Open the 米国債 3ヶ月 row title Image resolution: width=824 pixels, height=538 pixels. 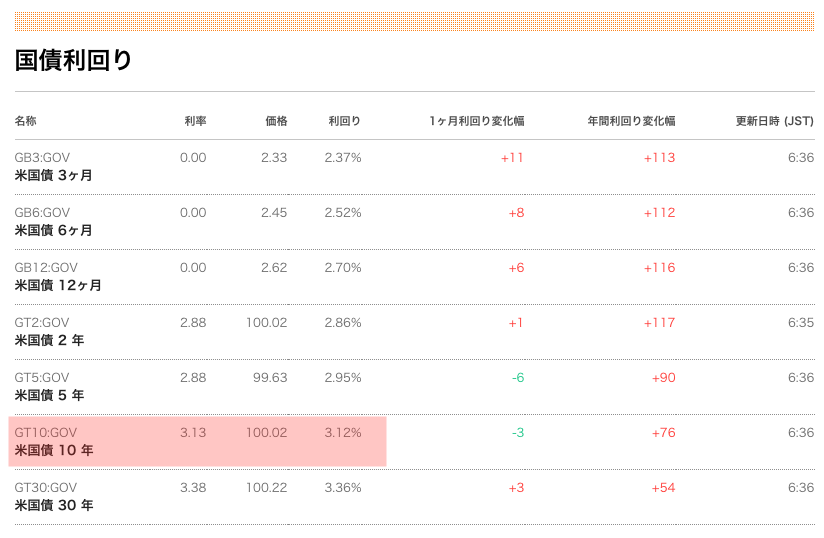54,175
